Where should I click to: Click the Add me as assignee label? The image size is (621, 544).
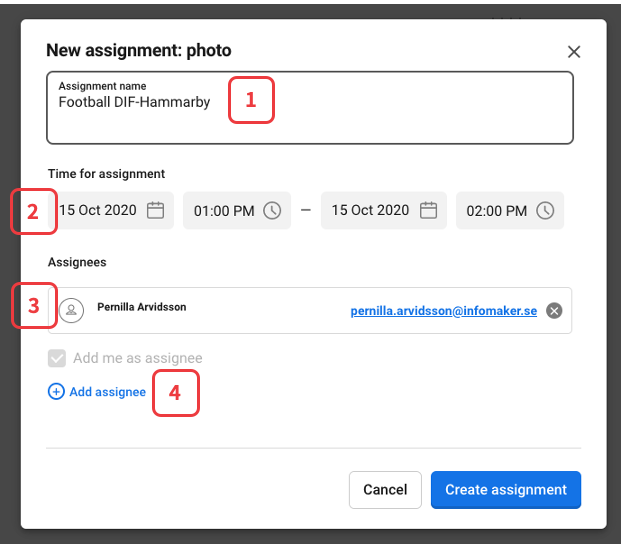137,358
